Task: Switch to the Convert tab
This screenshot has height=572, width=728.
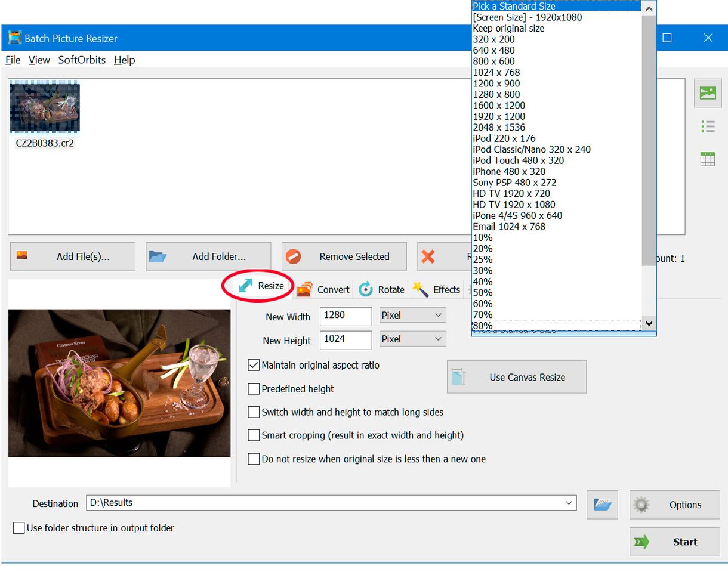Action: 324,289
